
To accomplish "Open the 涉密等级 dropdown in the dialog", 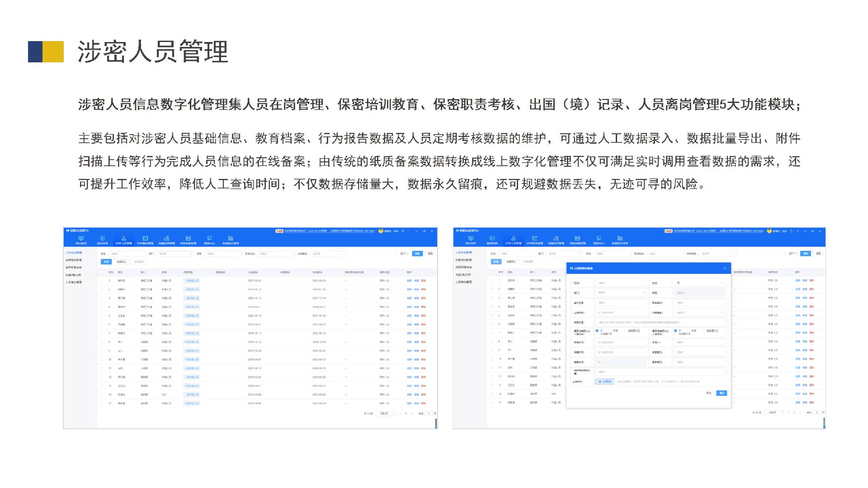I will (700, 313).
